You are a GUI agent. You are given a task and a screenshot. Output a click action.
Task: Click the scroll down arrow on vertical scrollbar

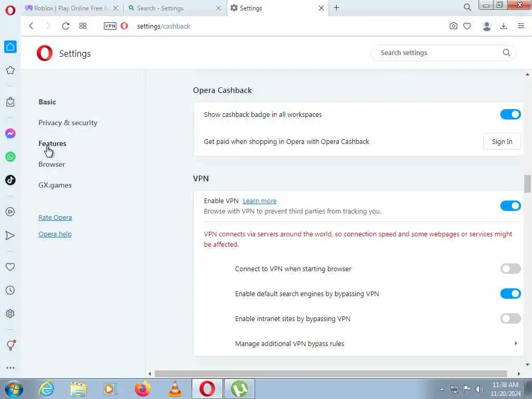(x=527, y=365)
